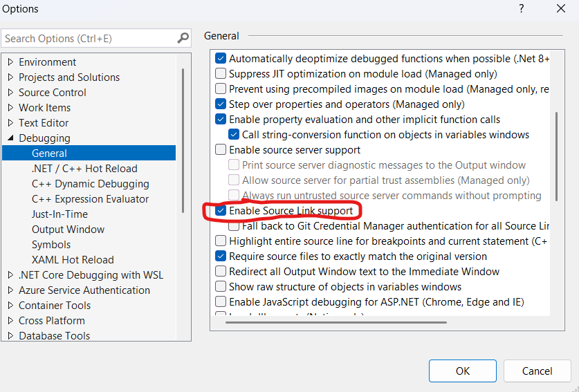Viewport: 579px width, 392px height.
Task: Select General under Debugging
Action: pos(89,153)
